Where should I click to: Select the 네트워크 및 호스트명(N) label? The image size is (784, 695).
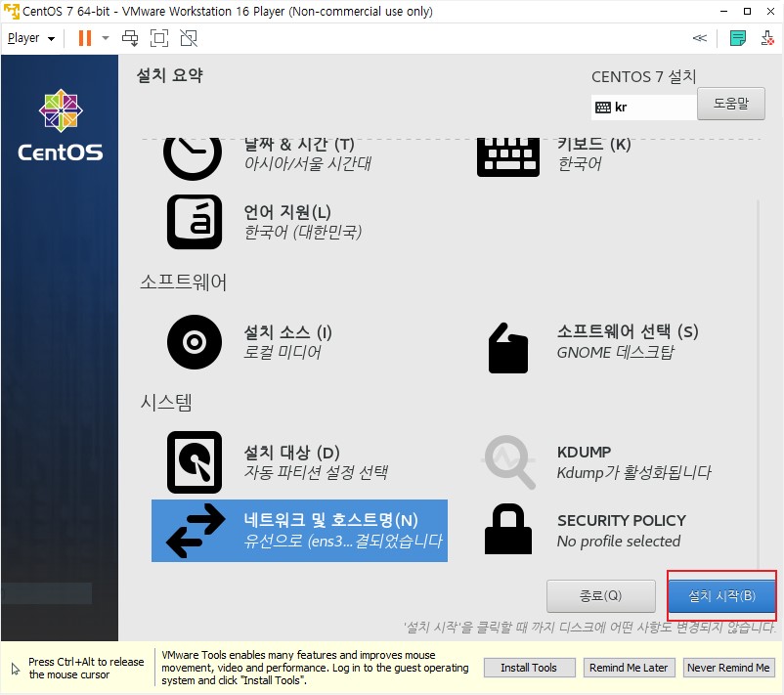(x=330, y=520)
